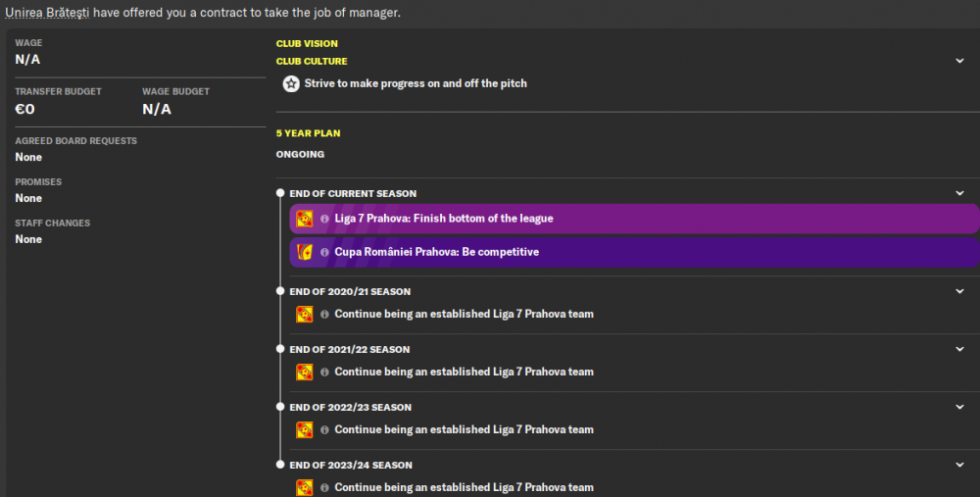
Task: Click the End of 2020/21 Season heading
Action: point(350,292)
